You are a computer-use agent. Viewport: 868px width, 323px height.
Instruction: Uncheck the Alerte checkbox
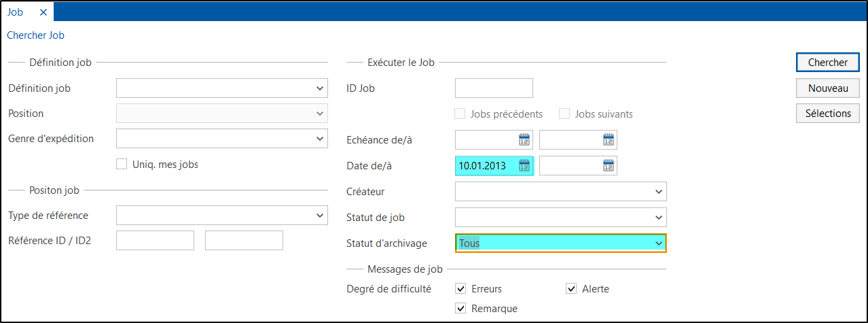tap(571, 288)
